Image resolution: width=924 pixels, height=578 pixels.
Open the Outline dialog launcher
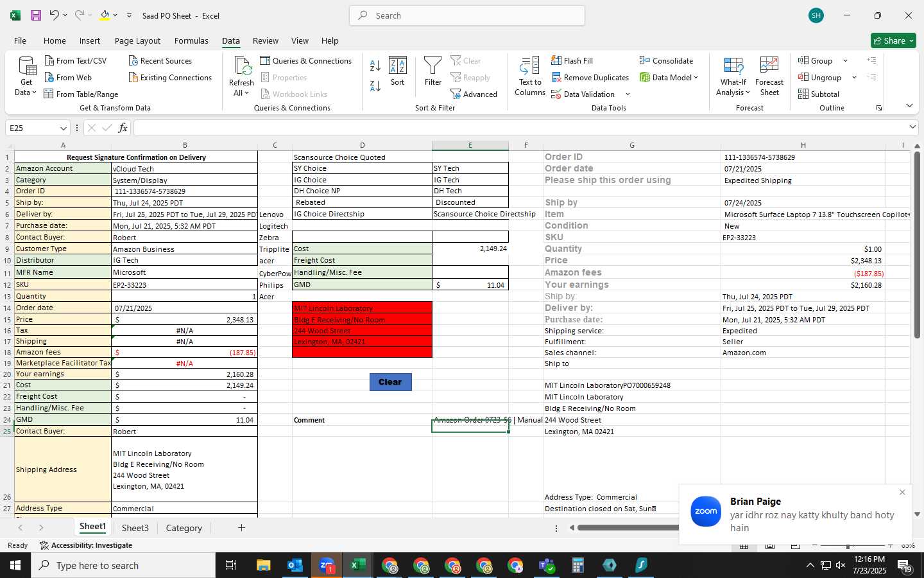pos(879,108)
